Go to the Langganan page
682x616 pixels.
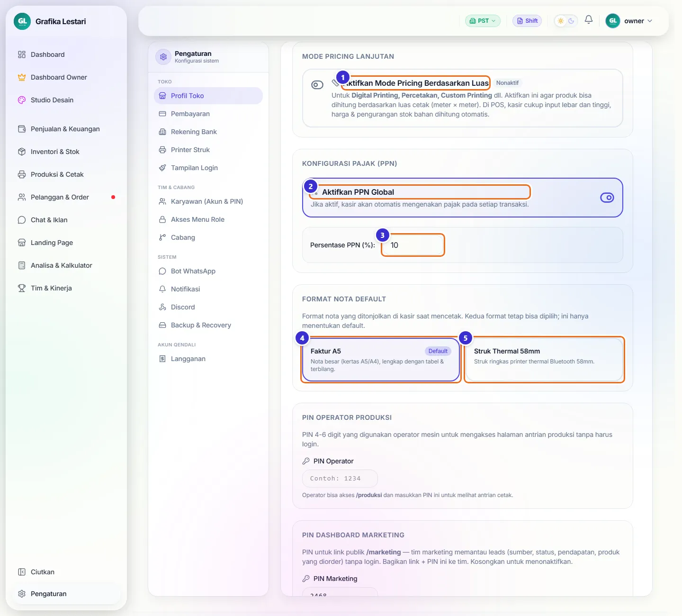click(208, 359)
